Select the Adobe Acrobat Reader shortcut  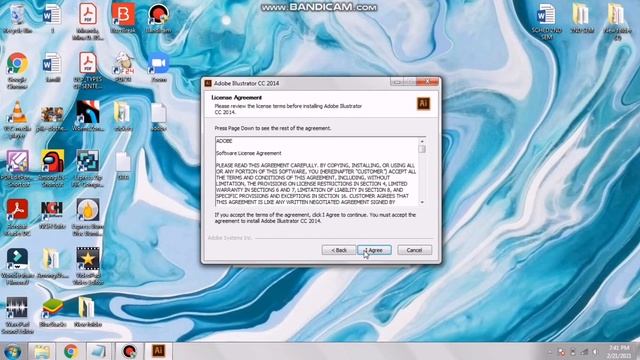pyautogui.click(x=17, y=217)
